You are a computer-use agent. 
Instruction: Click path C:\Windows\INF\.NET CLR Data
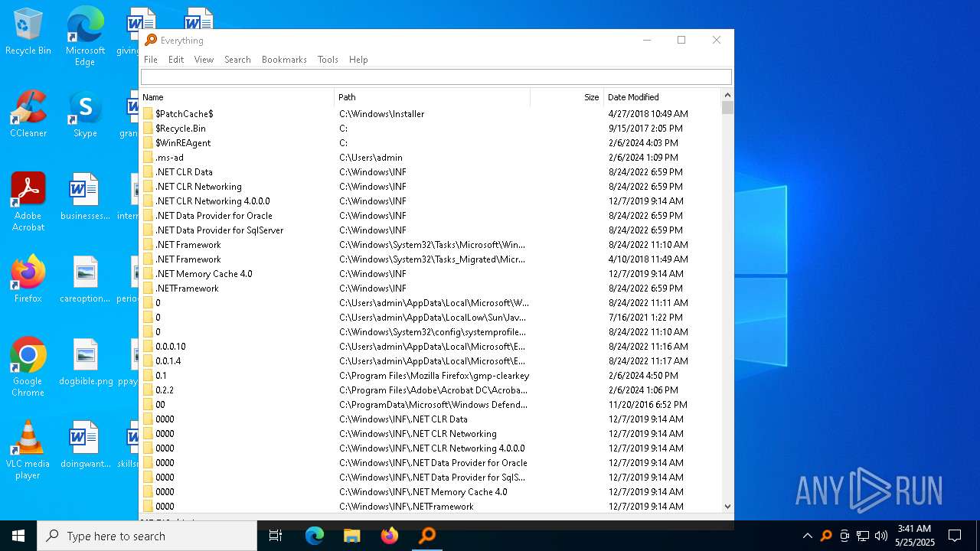click(403, 419)
